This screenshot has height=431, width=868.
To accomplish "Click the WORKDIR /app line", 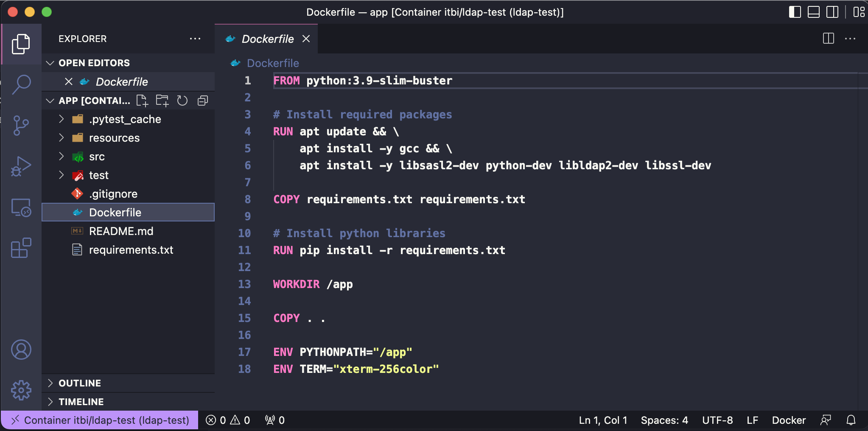I will coord(313,284).
